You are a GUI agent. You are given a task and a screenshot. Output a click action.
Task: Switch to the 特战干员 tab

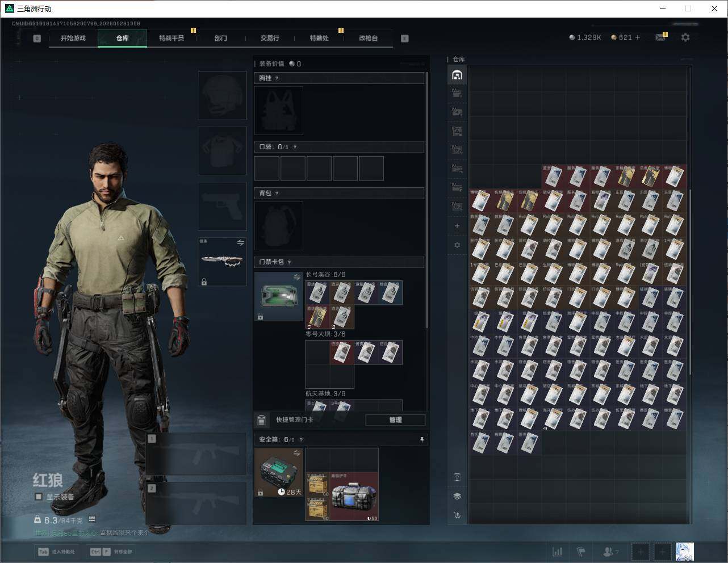[x=171, y=38]
